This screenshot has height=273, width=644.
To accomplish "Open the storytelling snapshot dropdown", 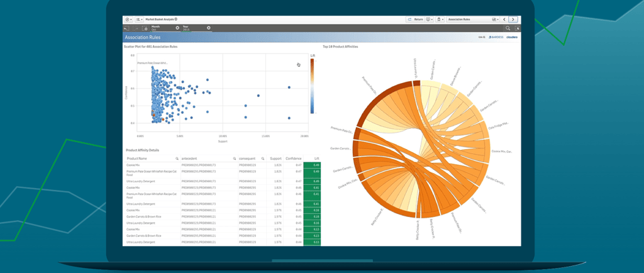I will (430, 19).
